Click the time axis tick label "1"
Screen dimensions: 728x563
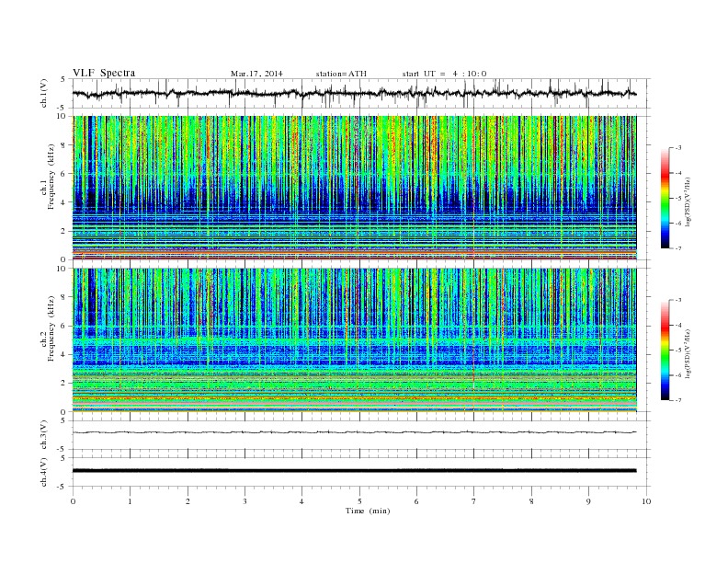(130, 501)
